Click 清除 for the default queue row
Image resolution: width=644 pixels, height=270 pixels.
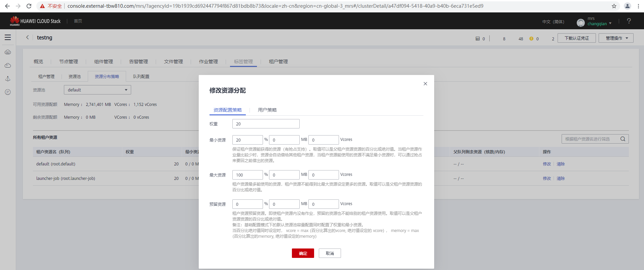coord(561,164)
